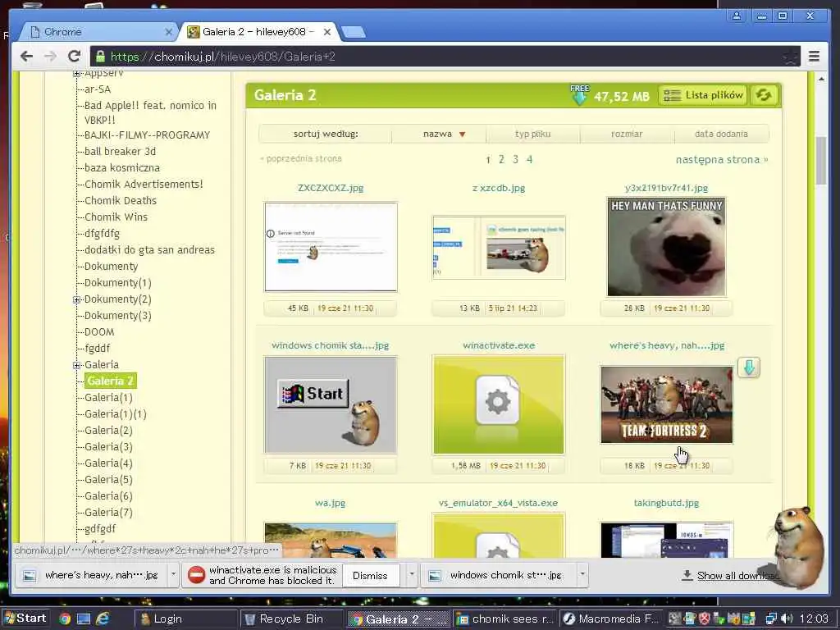The width and height of the screenshot is (840, 630).
Task: Select the Galeria 2 browser tab
Action: (x=257, y=32)
